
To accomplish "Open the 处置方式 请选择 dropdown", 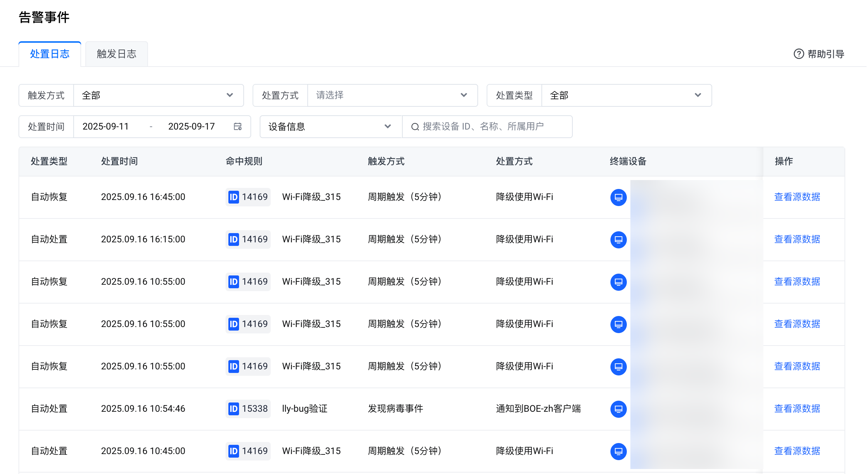I will point(392,95).
